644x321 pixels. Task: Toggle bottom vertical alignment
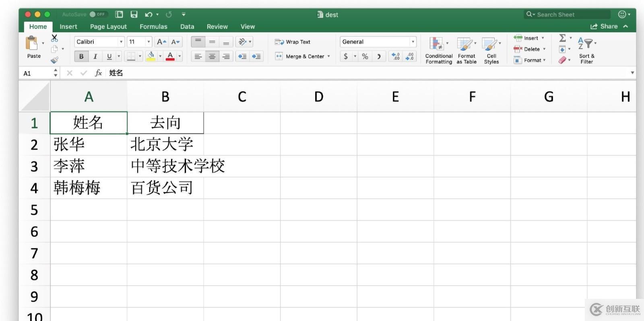[226, 42]
